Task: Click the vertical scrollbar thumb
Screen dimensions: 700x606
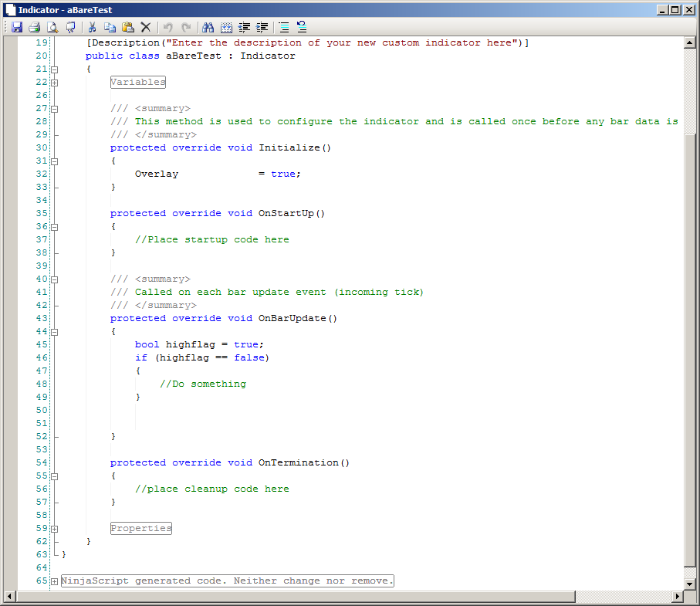Action: coord(689,350)
